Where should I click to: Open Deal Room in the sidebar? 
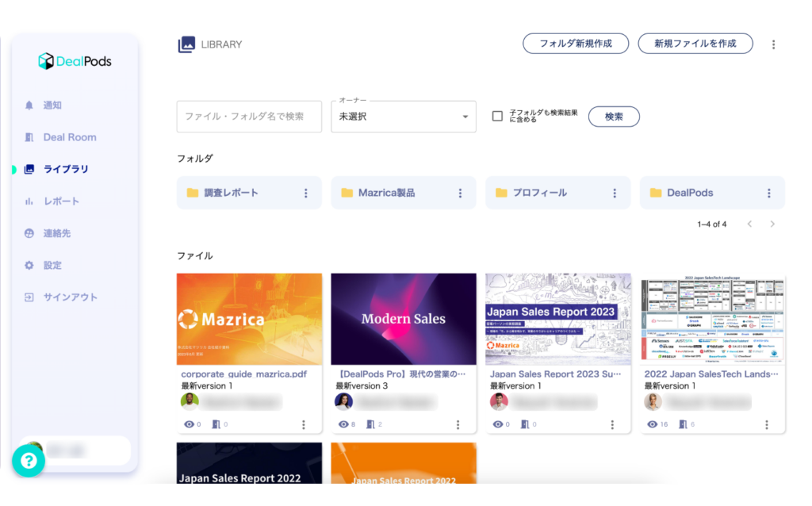coord(70,137)
